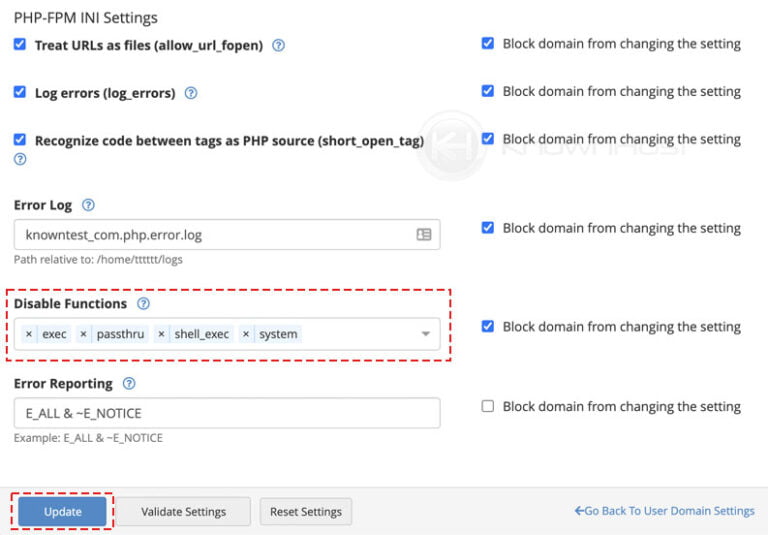Screen dimensions: 768x535
Task: Uncheck Treat URLs as files checkbox
Action: pos(20,45)
